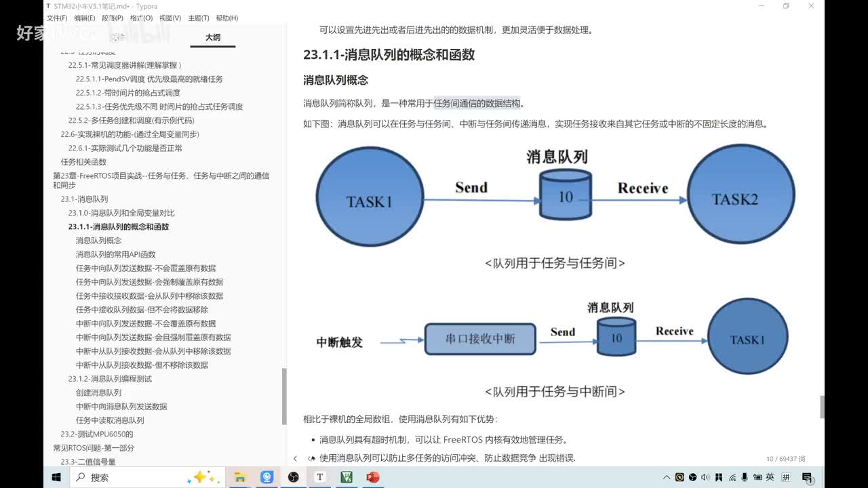Select outline entry 任务相关函数
The height and width of the screenshot is (488, 868).
coord(83,162)
